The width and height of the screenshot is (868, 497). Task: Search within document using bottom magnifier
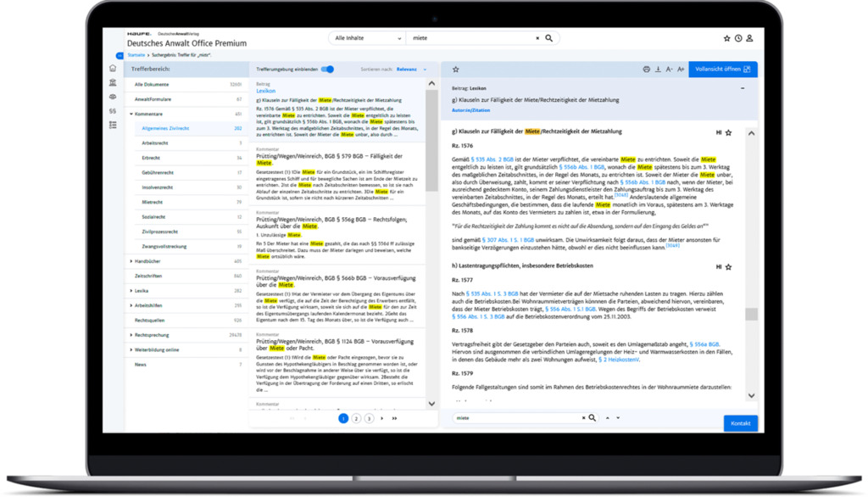click(x=592, y=418)
